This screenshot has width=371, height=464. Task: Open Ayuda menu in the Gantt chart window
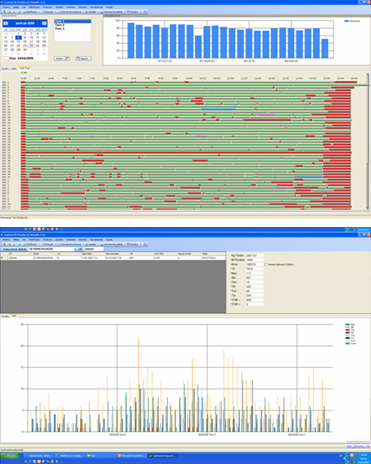tap(109, 7)
